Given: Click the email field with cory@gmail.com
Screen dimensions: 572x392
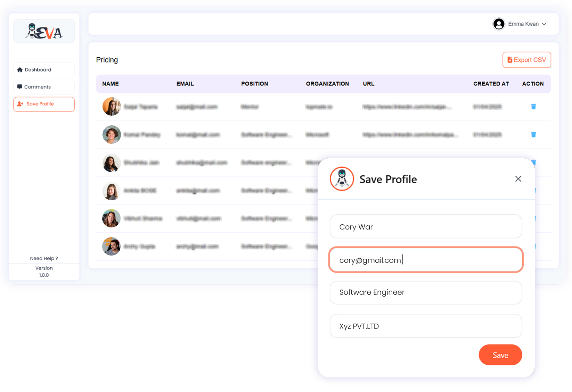Looking at the screenshot, I should point(426,260).
